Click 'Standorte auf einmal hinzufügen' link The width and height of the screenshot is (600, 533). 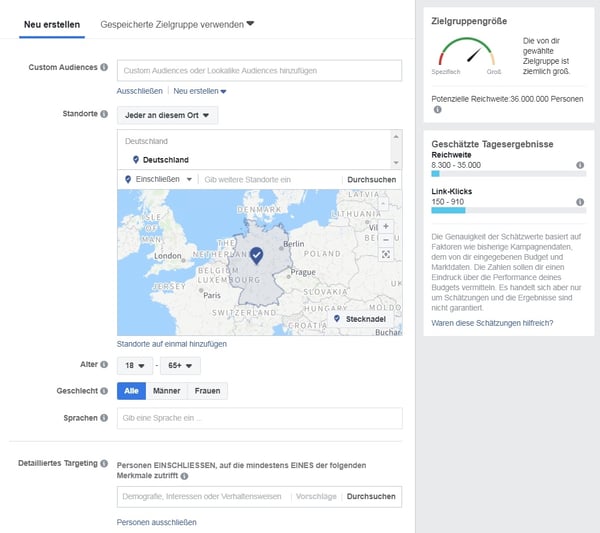click(172, 344)
